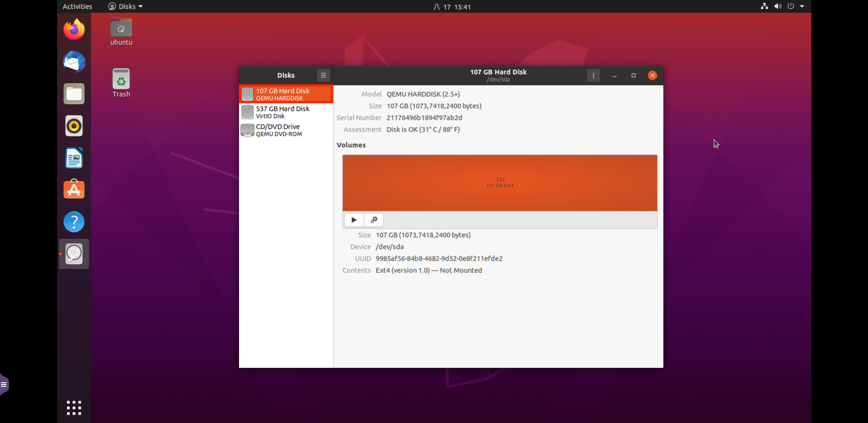Click the power icon in top bar
The image size is (868, 423).
[791, 6]
